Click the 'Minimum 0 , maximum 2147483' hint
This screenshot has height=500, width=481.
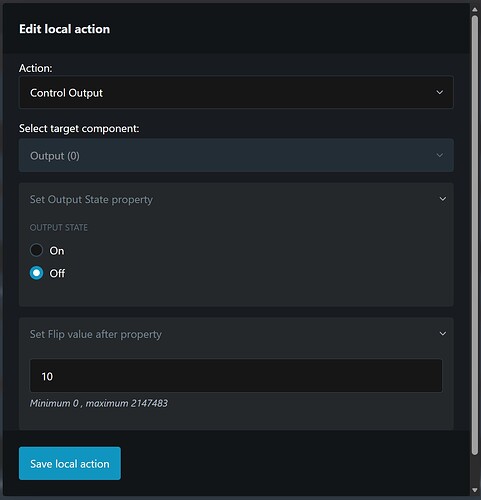[99, 403]
